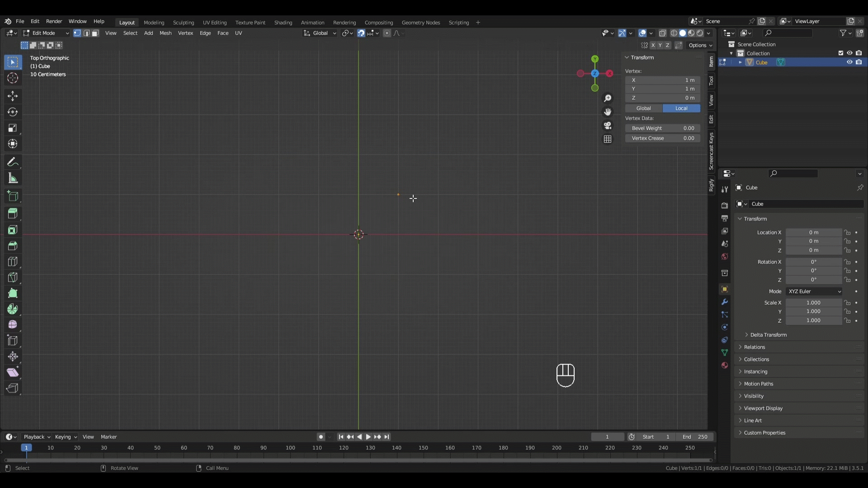The height and width of the screenshot is (488, 868).
Task: Click the auto keying record button
Action: [x=321, y=437]
